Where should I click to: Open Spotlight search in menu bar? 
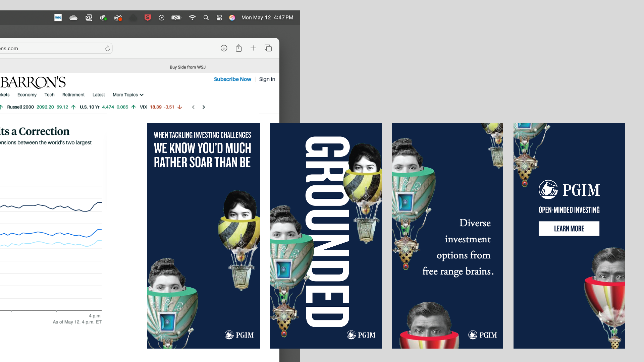coord(206,18)
